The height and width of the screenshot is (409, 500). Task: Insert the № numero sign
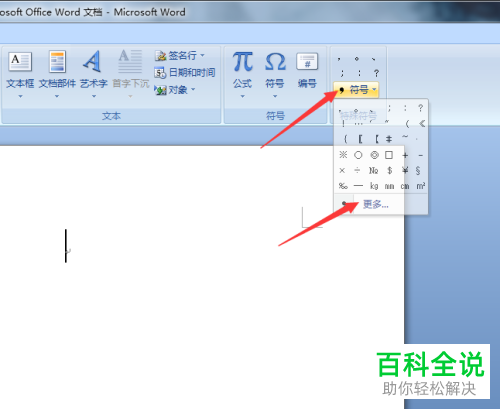[373, 171]
